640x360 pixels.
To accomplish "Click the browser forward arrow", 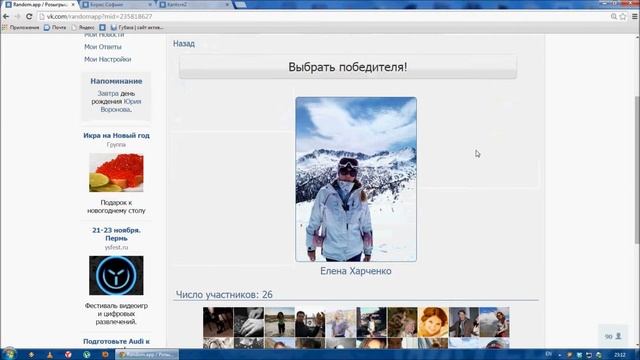I will click(x=17, y=16).
